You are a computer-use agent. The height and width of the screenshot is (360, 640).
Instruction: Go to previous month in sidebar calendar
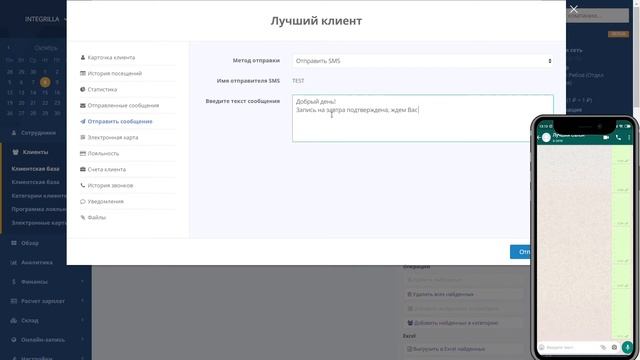click(9, 48)
